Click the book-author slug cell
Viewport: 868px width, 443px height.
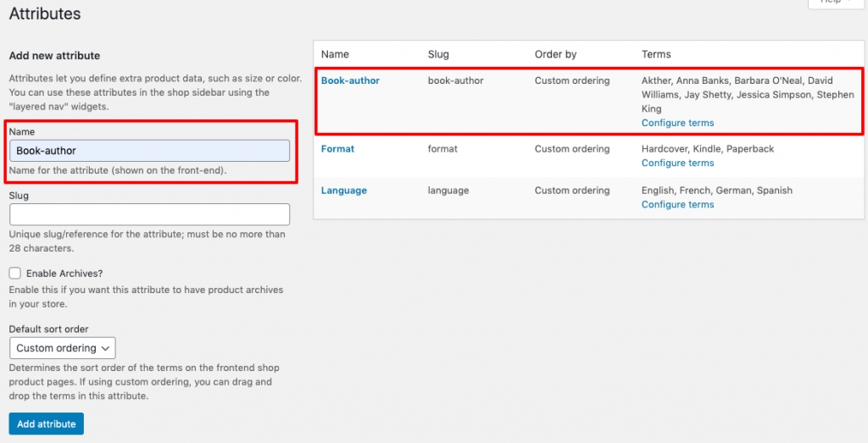[x=455, y=80]
